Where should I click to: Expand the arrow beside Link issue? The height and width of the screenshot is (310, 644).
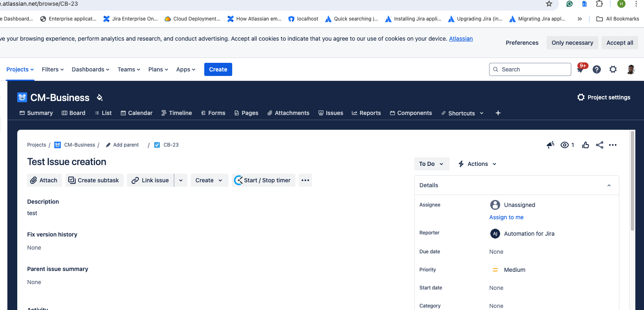point(181,180)
